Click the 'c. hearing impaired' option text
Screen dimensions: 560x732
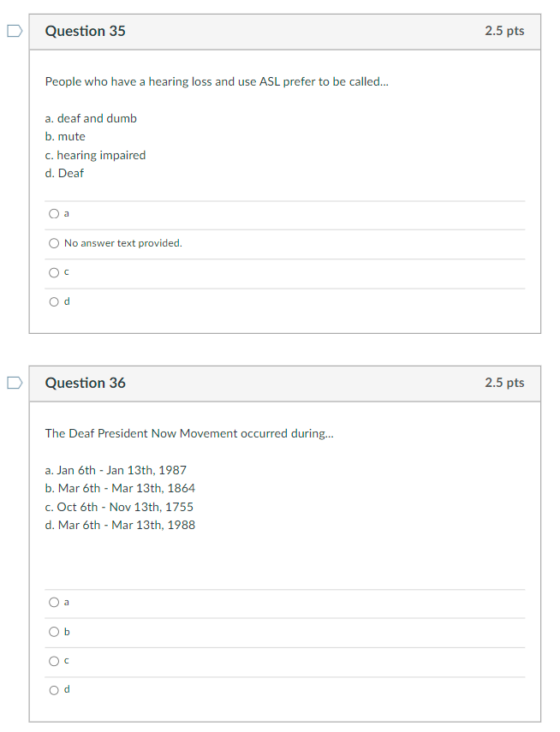coord(96,155)
